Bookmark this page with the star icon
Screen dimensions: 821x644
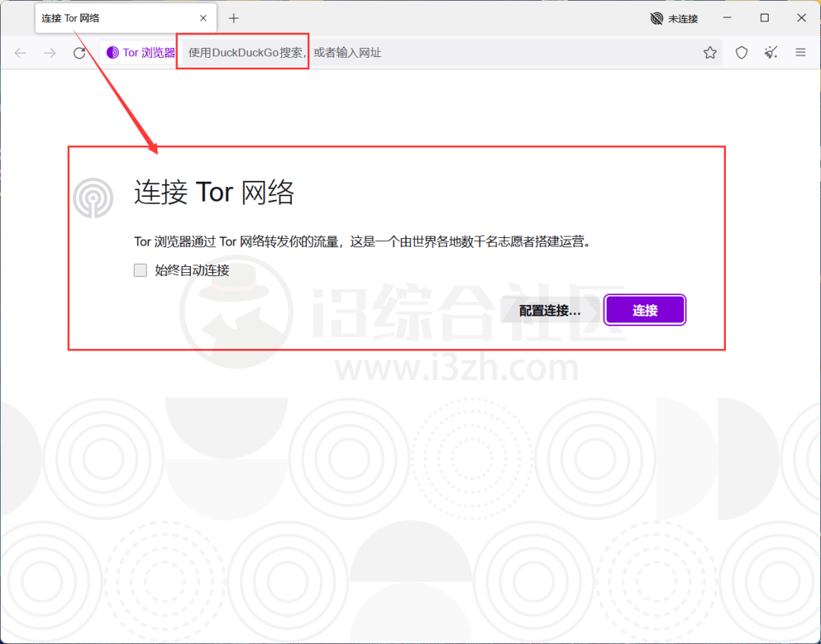coord(709,52)
